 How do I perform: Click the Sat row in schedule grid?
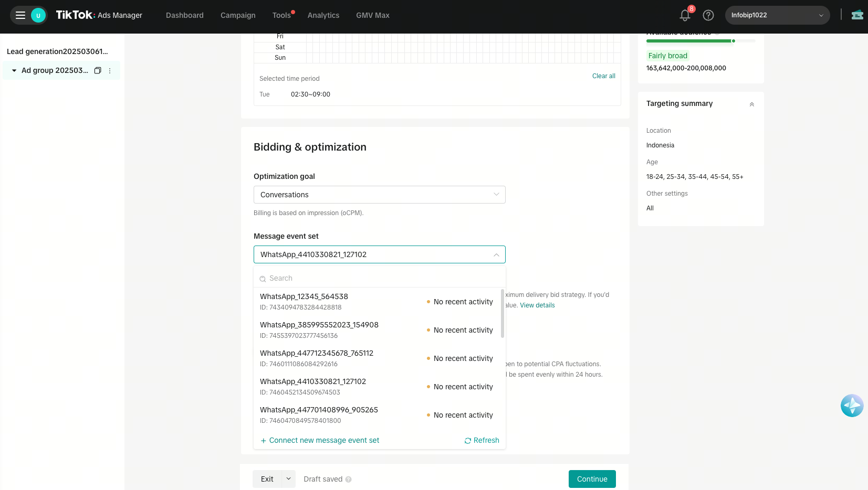(437, 47)
